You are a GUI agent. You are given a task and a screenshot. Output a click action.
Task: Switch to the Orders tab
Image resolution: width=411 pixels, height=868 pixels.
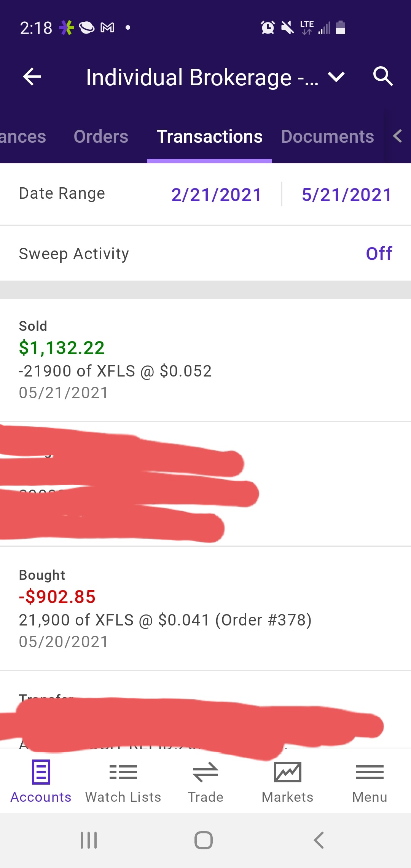pos(101,137)
